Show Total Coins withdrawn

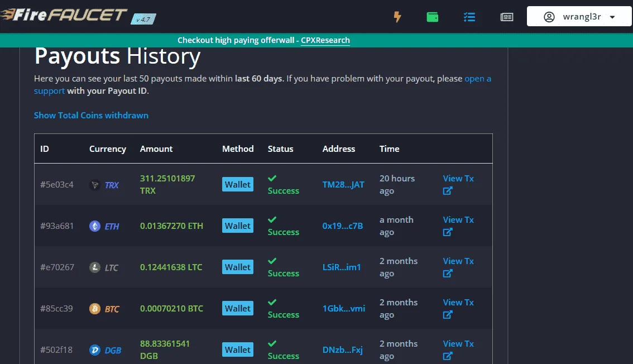(x=91, y=116)
